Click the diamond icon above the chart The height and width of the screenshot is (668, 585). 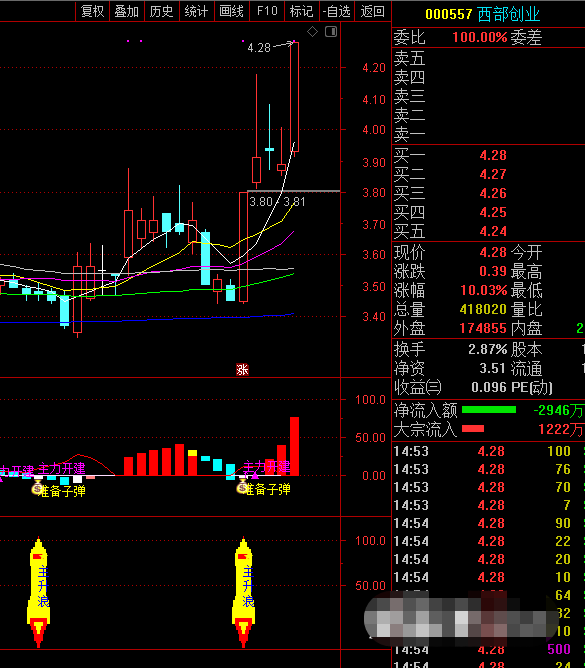[312, 32]
